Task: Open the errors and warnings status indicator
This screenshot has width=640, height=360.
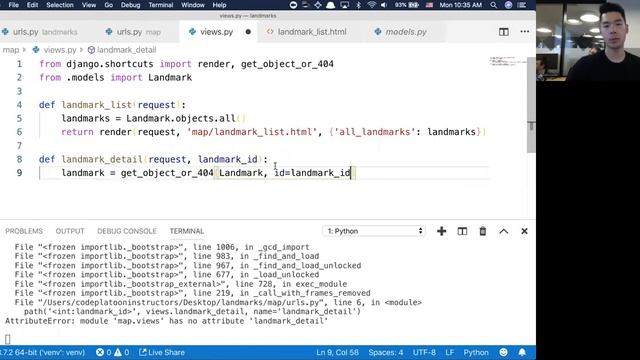Action: point(113,352)
